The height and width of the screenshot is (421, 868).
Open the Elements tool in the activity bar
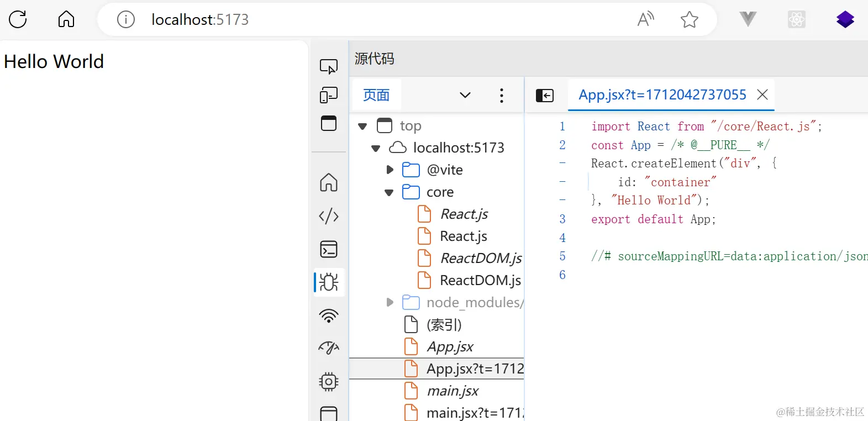[329, 216]
